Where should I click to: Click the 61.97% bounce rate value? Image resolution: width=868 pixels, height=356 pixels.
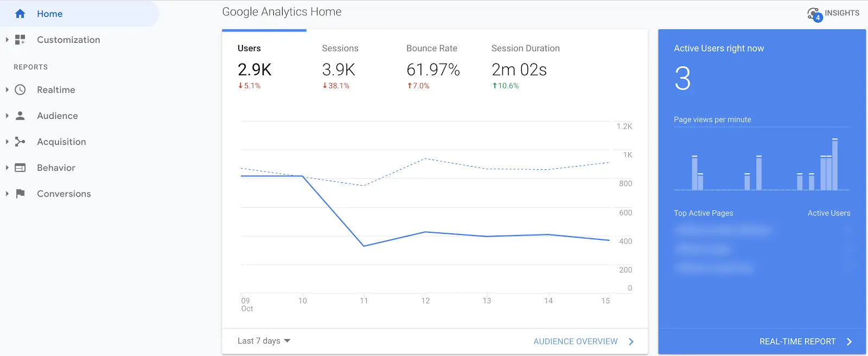(x=433, y=69)
